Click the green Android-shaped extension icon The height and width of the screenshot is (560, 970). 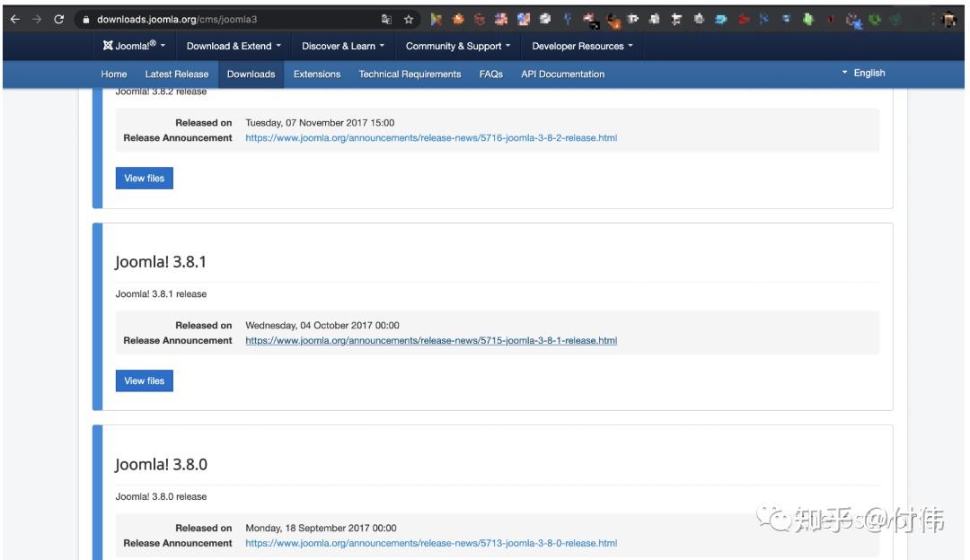pos(807,17)
